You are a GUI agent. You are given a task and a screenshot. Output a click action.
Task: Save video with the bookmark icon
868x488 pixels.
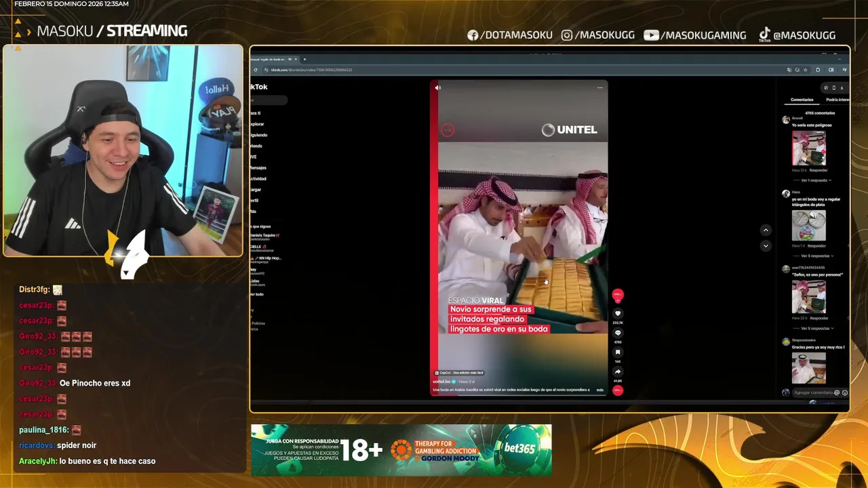pos(618,352)
